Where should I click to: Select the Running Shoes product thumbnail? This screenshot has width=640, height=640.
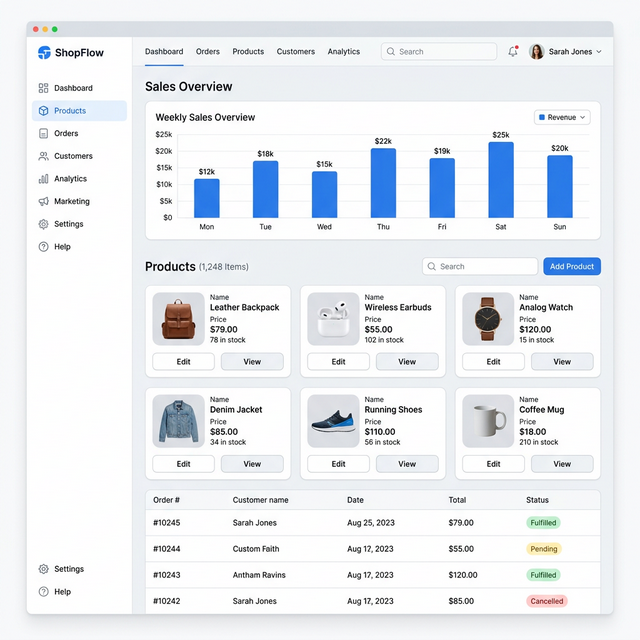[x=332, y=421]
